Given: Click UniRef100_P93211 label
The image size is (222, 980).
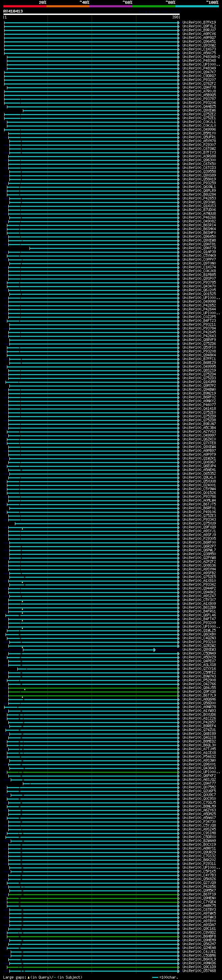Looking at the screenshot, I should coord(199,324).
